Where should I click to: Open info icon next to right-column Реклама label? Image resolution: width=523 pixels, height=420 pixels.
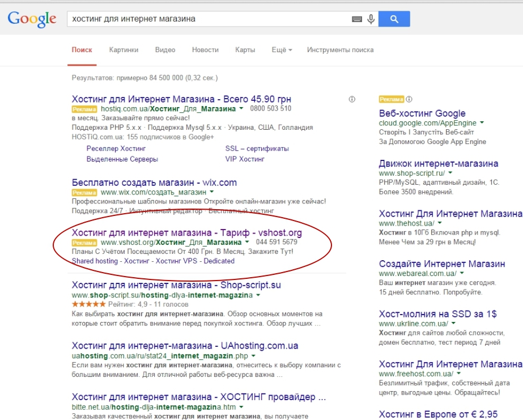409,99
